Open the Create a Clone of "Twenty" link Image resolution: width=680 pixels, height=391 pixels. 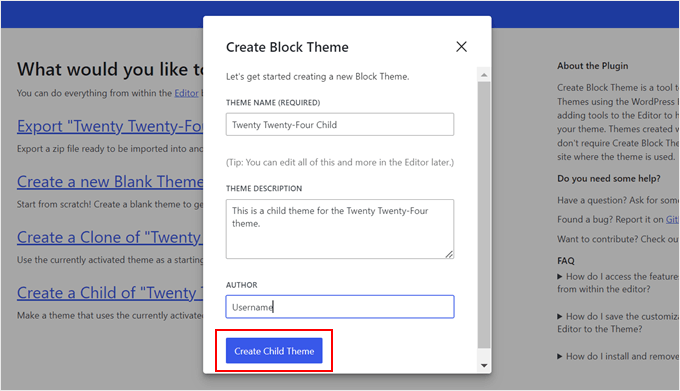click(x=110, y=237)
